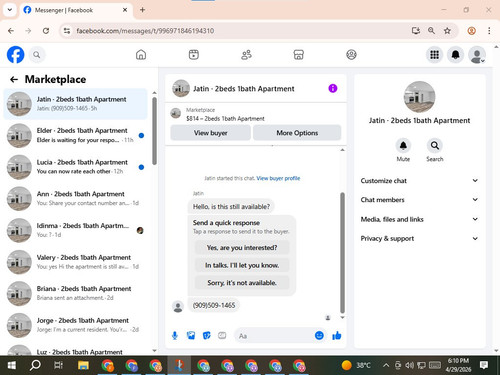Click the phone number message (909)509-1465
The width and height of the screenshot is (500, 375).
coord(214,305)
